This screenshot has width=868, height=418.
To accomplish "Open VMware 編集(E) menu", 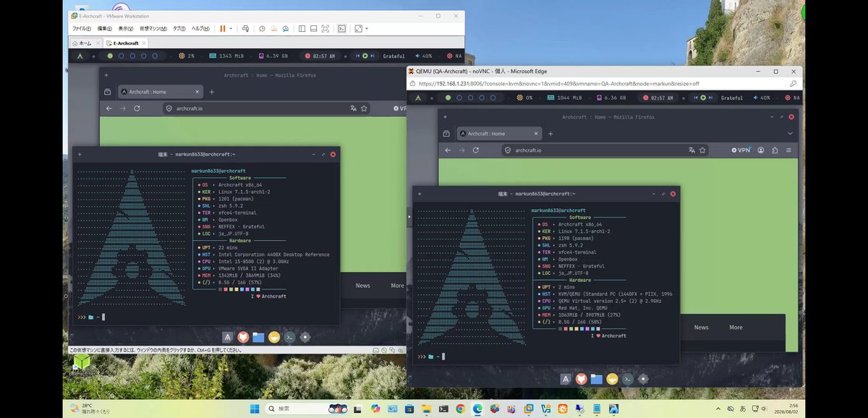I will pyautogui.click(x=105, y=28).
